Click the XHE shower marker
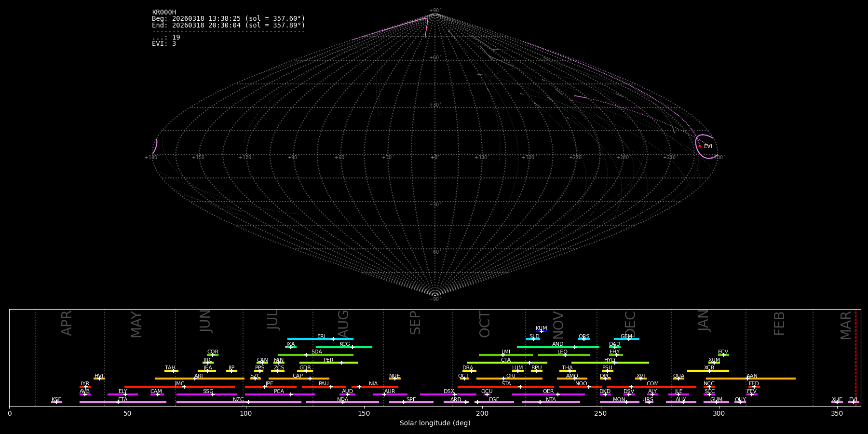 click(837, 402)
